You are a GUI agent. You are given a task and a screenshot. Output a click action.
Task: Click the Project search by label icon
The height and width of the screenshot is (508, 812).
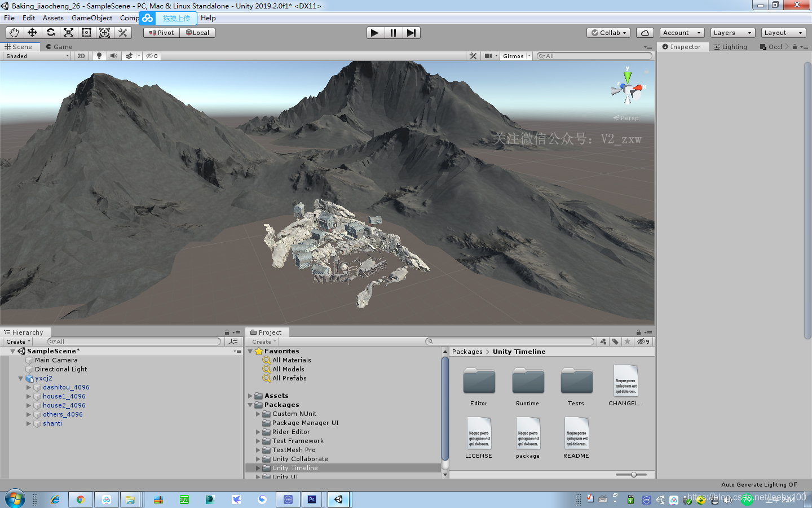615,341
